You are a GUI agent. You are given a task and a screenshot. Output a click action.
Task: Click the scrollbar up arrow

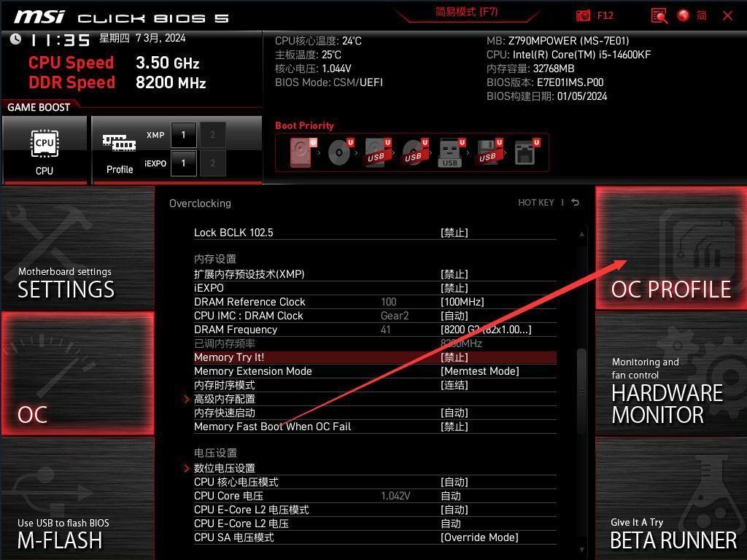click(581, 234)
